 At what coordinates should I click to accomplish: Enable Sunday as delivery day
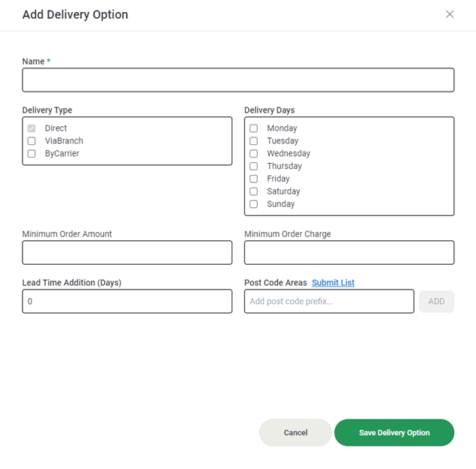tap(254, 204)
